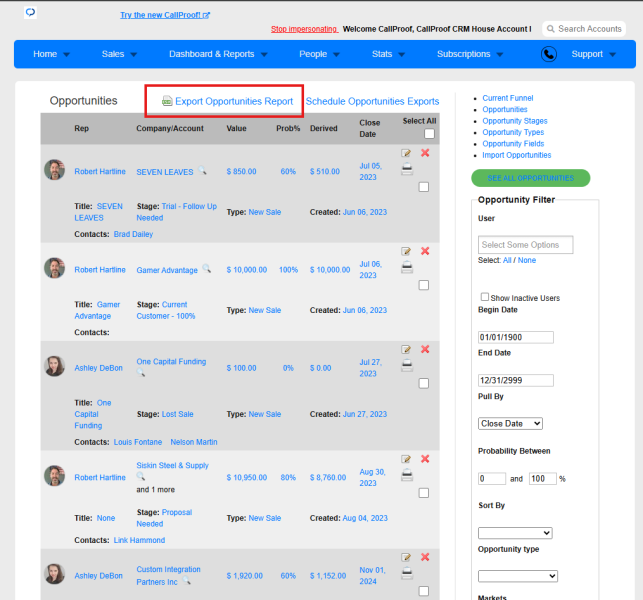Open Opportunity Stages link
This screenshot has width=643, height=600.
point(515,121)
